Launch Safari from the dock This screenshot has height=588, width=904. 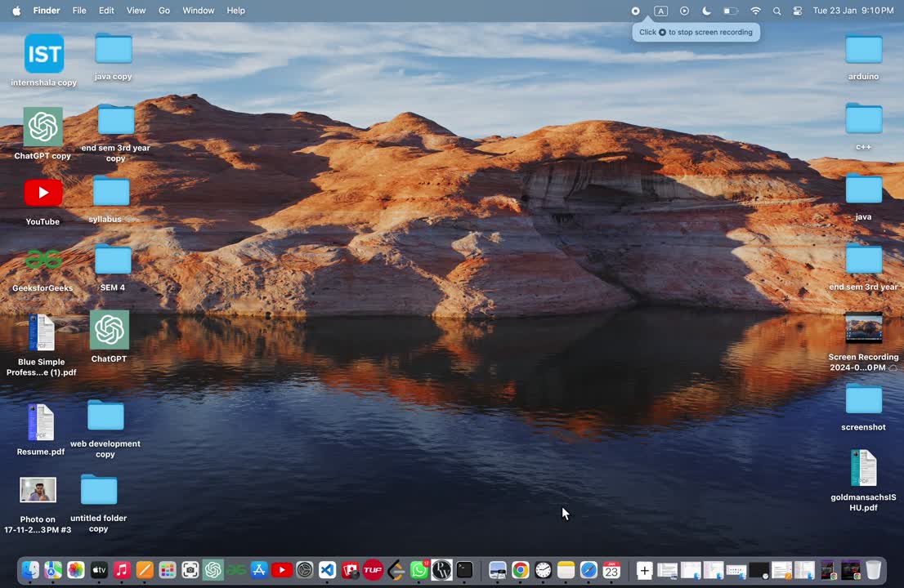click(588, 570)
